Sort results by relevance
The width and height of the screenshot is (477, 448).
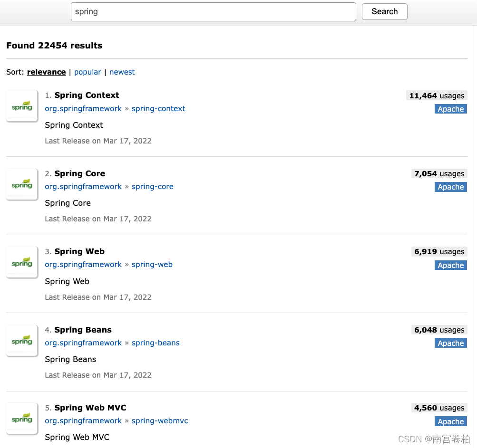(x=46, y=72)
